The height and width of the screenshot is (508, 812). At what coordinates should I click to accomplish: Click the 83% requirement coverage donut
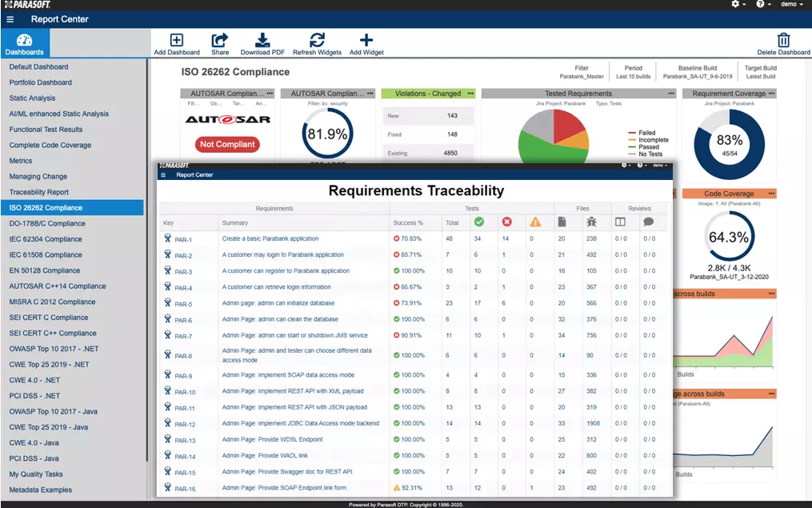(x=729, y=145)
